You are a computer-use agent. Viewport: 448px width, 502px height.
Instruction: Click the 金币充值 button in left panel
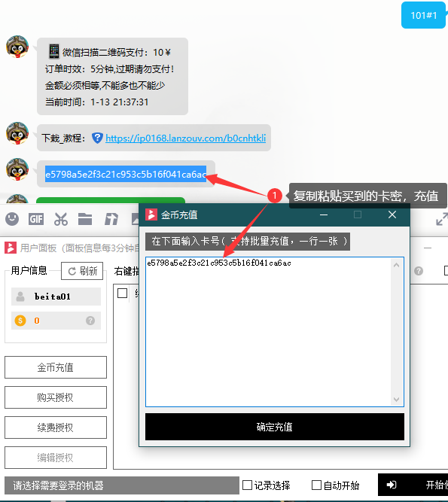(x=56, y=367)
